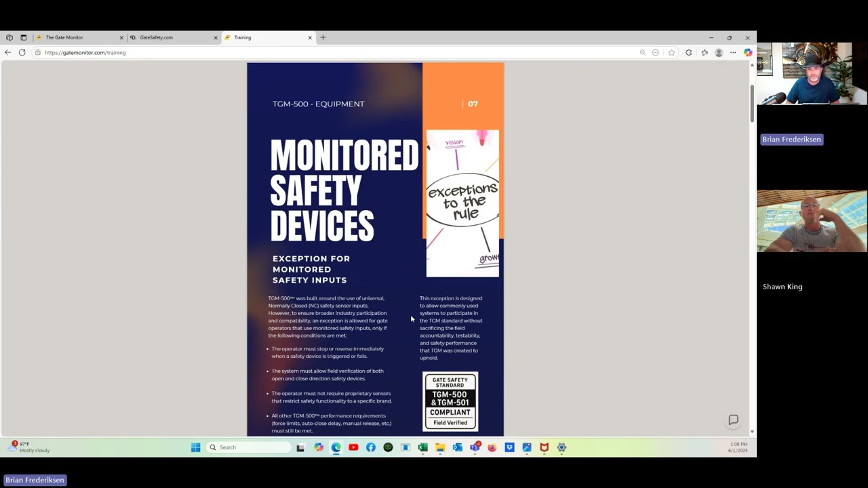
Task: Click the zoom out magnifier in address bar
Action: [x=642, y=52]
